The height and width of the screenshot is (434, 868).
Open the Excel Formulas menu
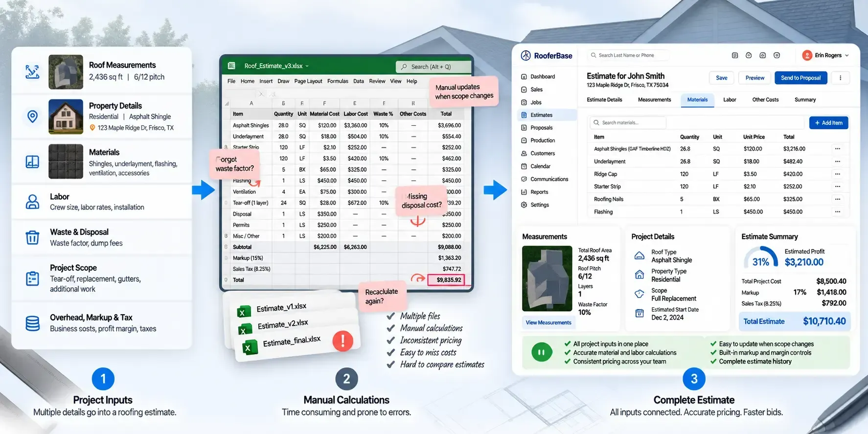click(x=338, y=81)
